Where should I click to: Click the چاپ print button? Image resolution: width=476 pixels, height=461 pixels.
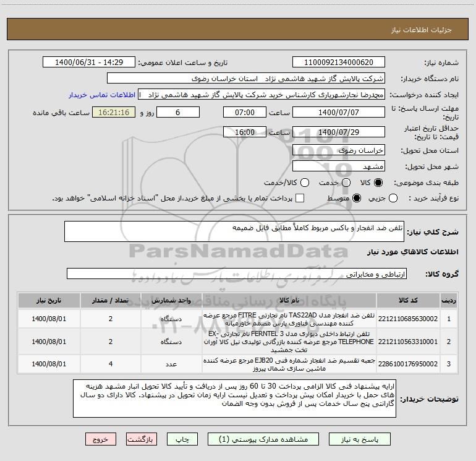pos(182,439)
